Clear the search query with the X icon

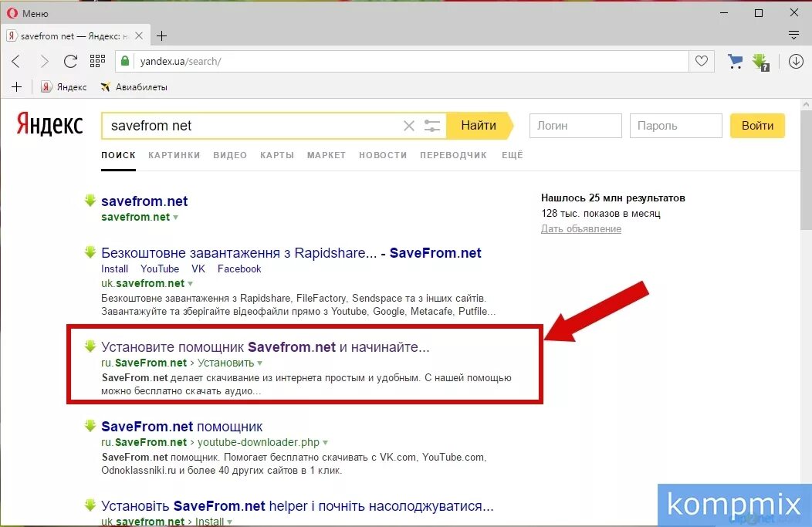click(x=409, y=126)
